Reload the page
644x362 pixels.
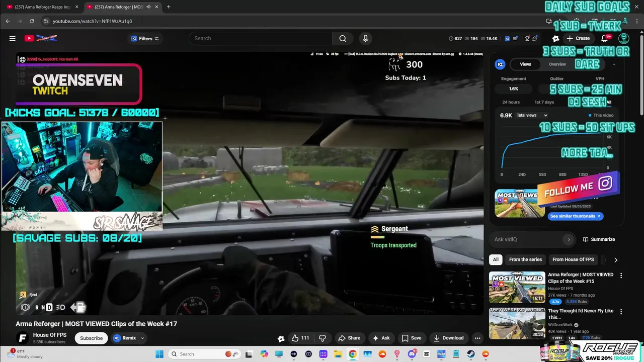pos(32,21)
